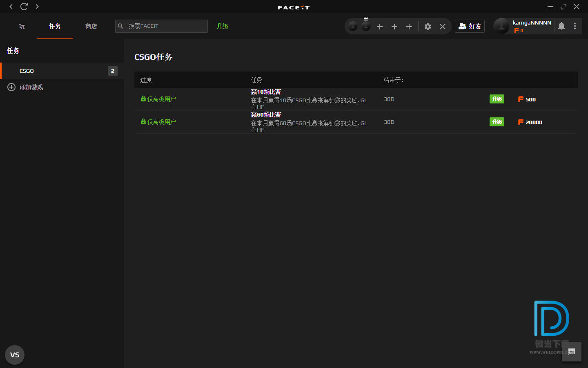588x368 pixels.
Task: Click the FACEIT logo in title bar
Action: tap(294, 7)
